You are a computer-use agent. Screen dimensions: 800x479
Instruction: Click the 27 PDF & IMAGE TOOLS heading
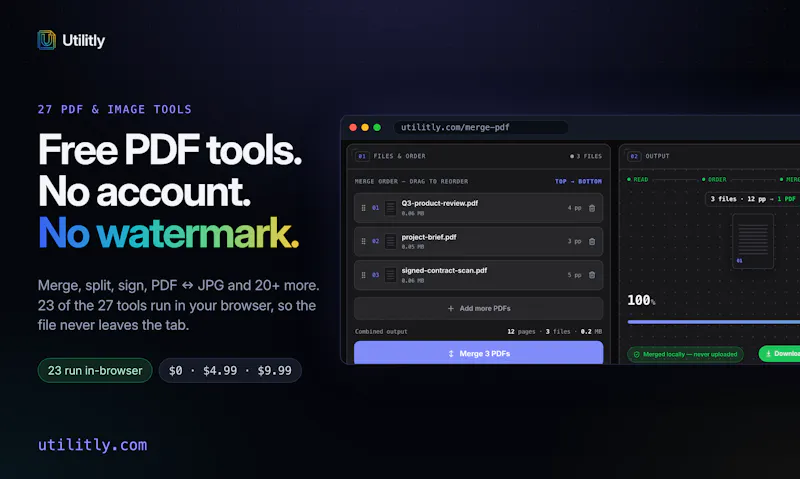tap(115, 109)
